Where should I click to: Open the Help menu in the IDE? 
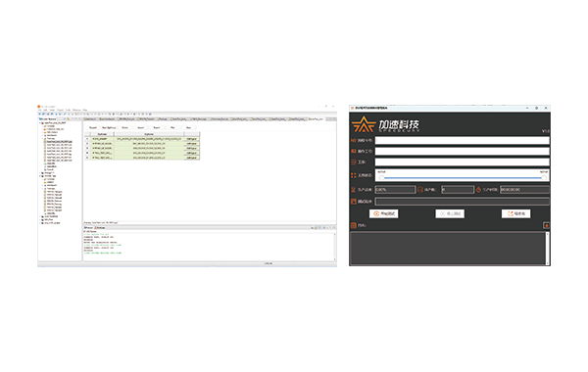click(x=85, y=111)
